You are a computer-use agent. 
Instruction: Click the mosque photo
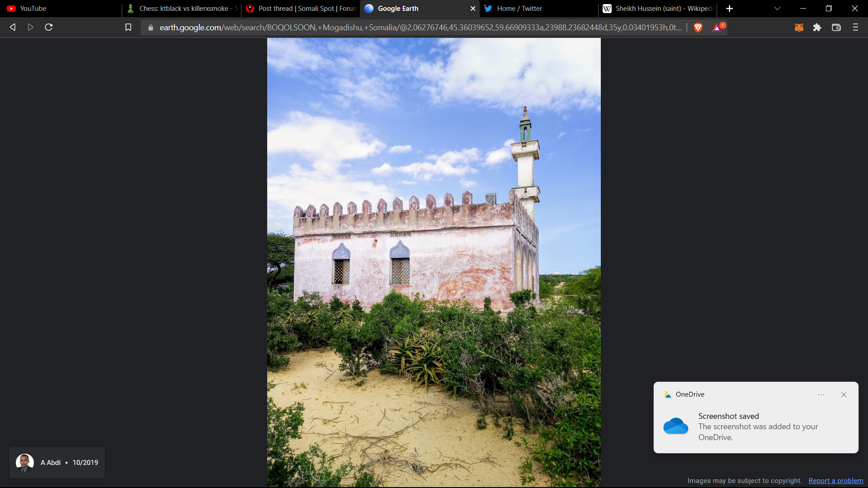pos(434,263)
